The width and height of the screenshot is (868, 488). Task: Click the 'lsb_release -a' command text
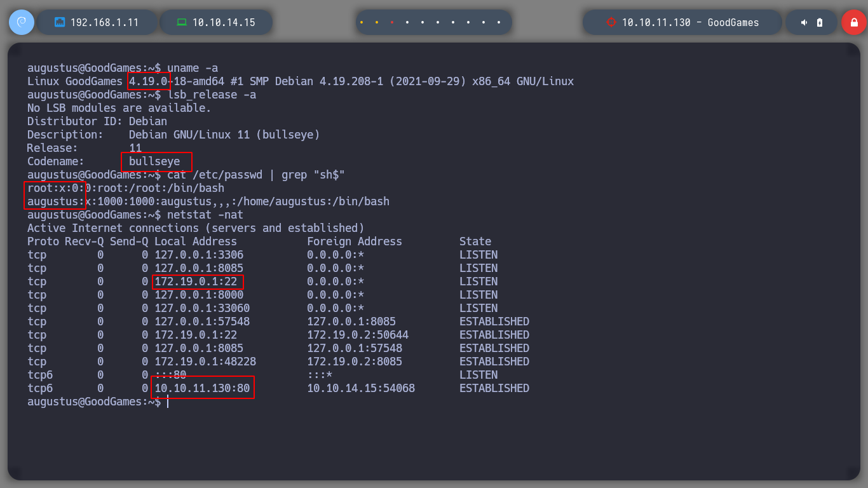pos(212,95)
